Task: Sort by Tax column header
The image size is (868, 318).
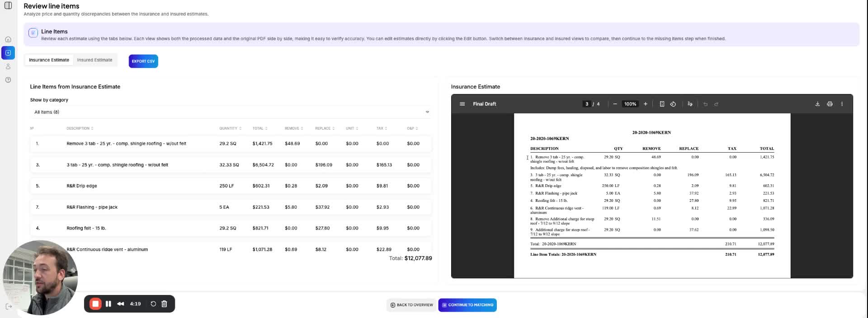Action: [x=382, y=128]
